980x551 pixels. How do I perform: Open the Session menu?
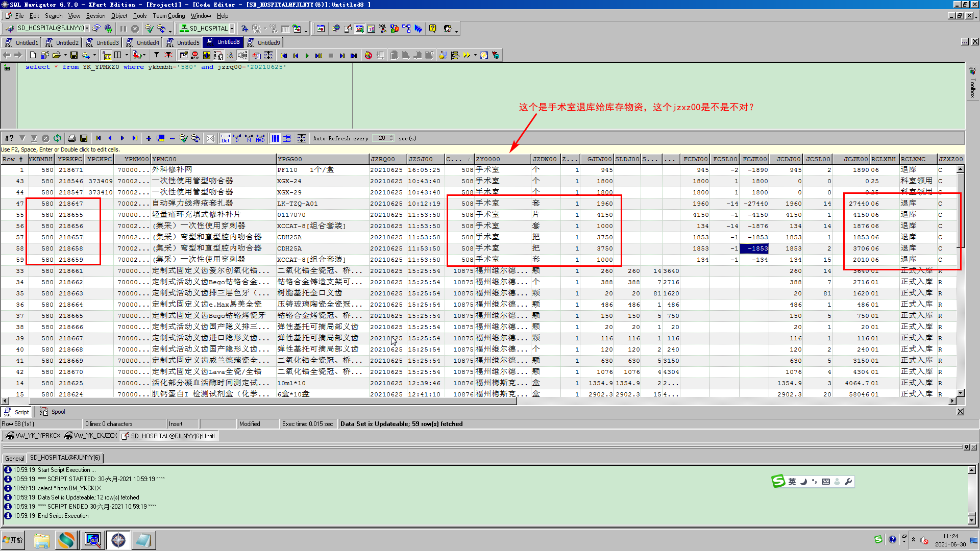click(95, 16)
